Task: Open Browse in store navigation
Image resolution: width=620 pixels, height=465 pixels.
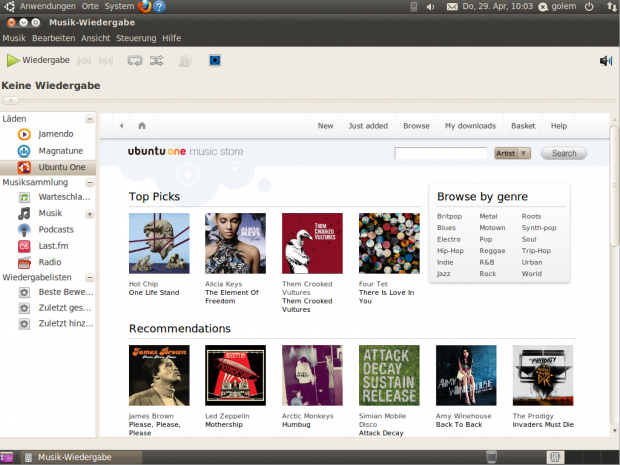Action: pos(416,126)
